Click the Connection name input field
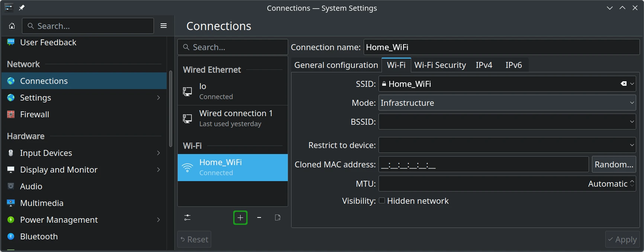 501,47
